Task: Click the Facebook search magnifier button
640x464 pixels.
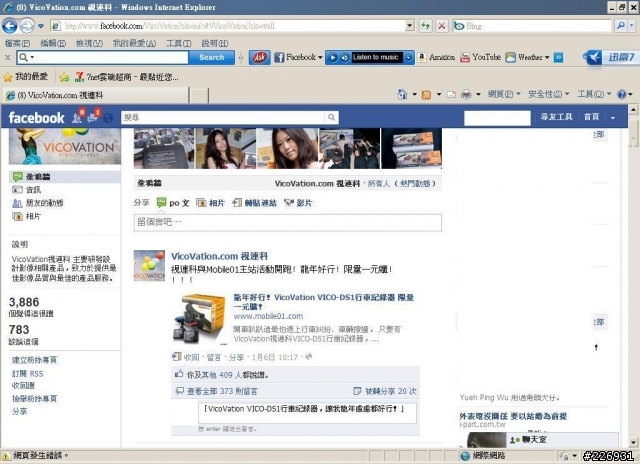Action: [331, 118]
